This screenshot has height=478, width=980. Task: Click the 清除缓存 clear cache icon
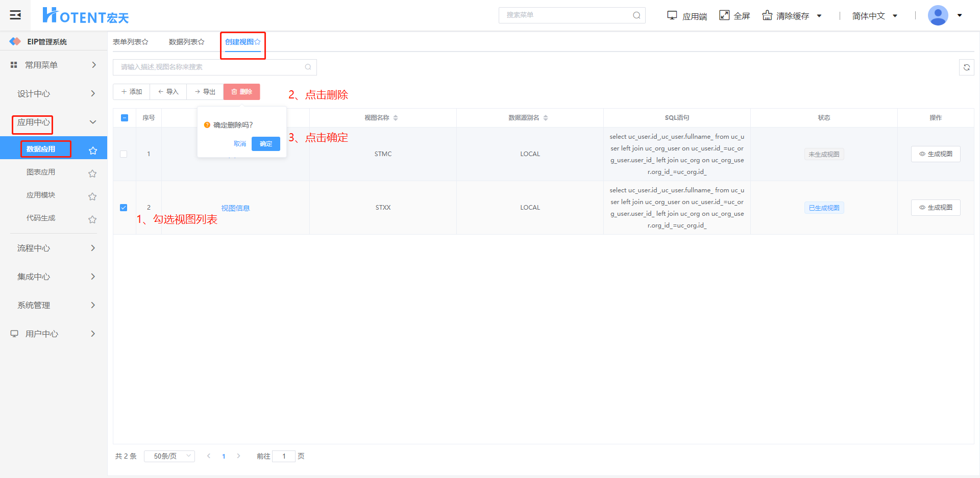coord(767,15)
